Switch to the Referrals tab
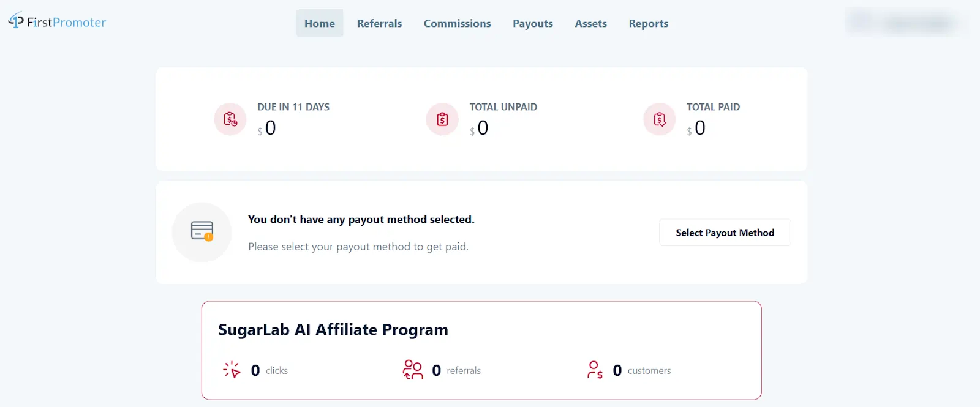The width and height of the screenshot is (980, 407). (379, 23)
